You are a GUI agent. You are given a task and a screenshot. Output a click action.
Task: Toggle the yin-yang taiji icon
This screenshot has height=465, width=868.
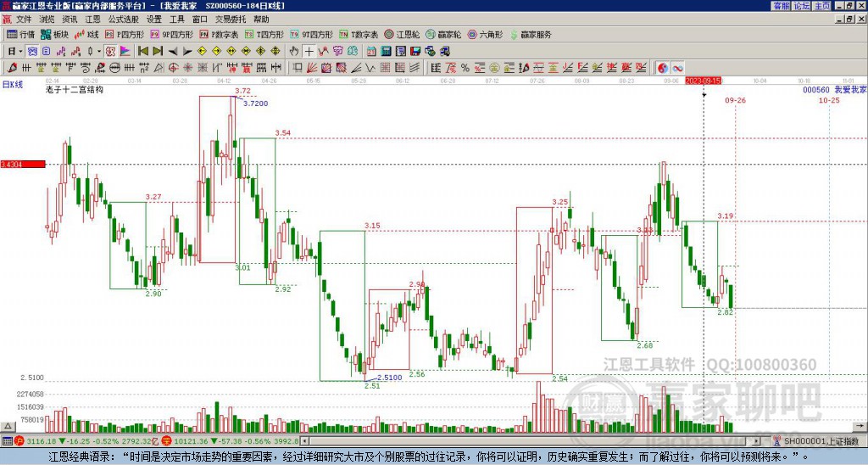tap(663, 68)
